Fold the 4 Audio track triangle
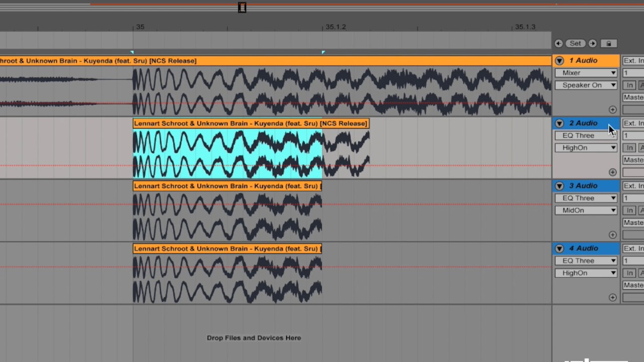This screenshot has height=362, width=644. pos(559,248)
